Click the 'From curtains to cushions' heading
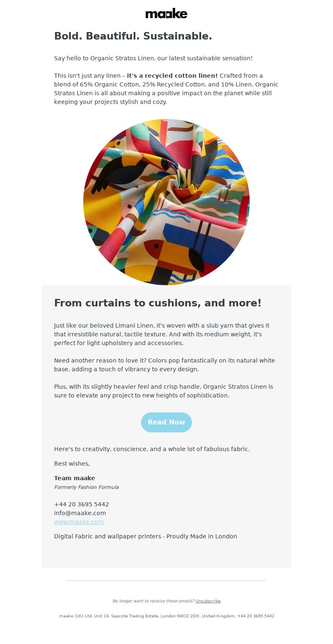Screen dimensions: 333x644 click(x=158, y=303)
